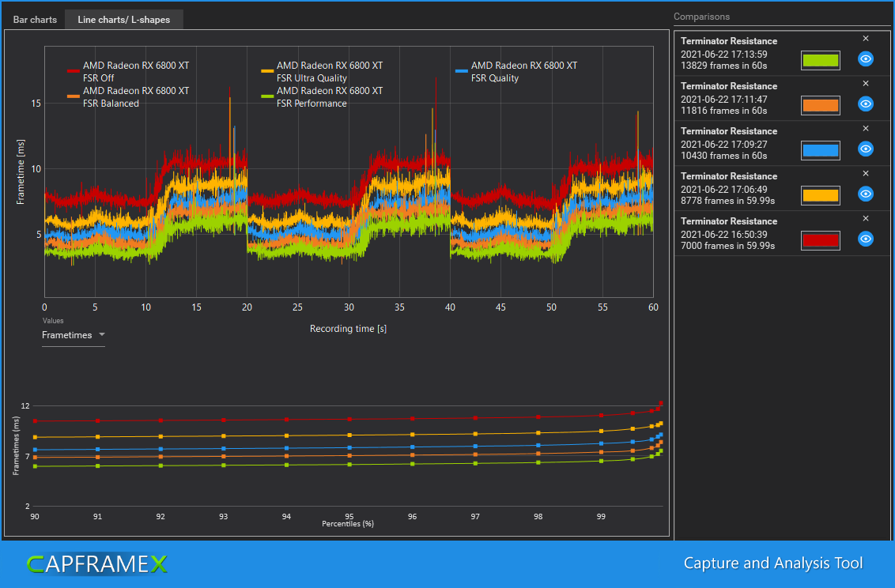Open the red color swatch picker
Image resolution: width=895 pixels, height=588 pixels.
coord(820,241)
